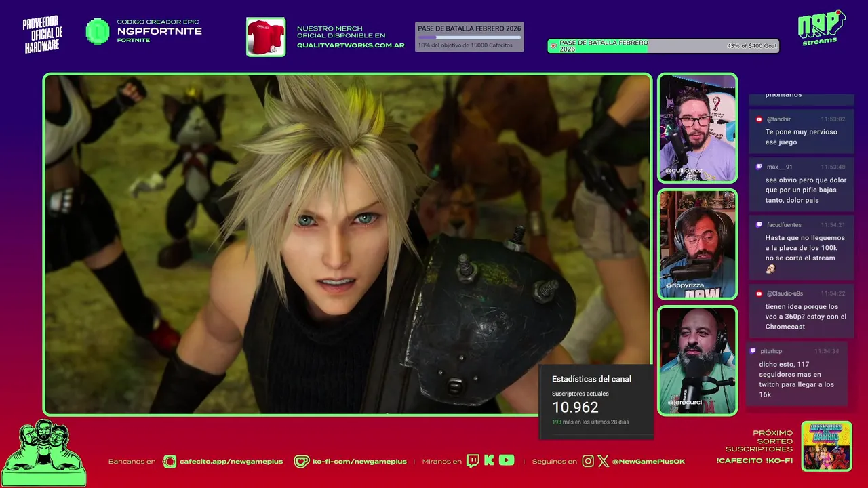The width and height of the screenshot is (868, 488).
Task: Click the emoji in facudfuentes' message
Action: pos(770,268)
